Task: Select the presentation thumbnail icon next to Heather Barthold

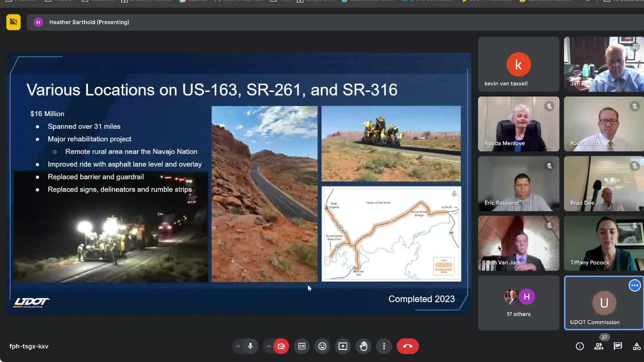Action: coord(13,22)
